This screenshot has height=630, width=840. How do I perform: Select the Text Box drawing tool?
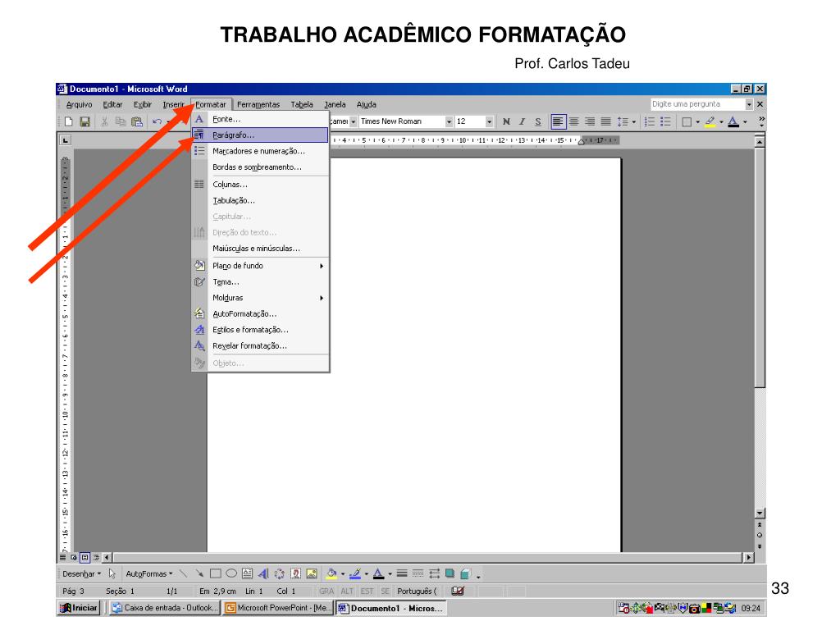pyautogui.click(x=247, y=573)
